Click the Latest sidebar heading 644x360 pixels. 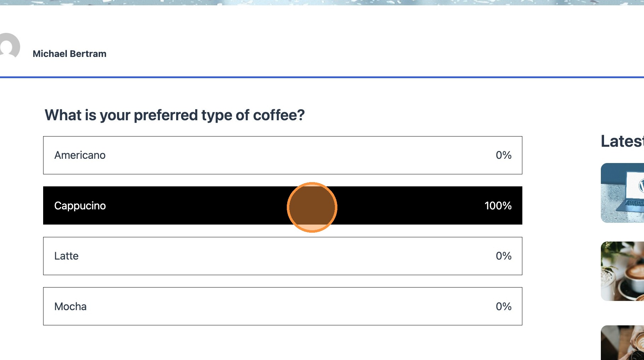click(x=622, y=141)
